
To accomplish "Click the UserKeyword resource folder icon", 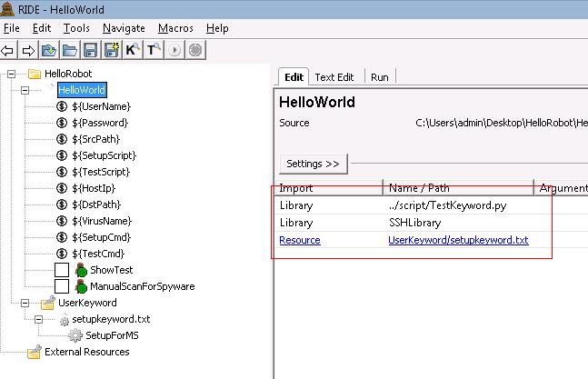I will [48, 303].
